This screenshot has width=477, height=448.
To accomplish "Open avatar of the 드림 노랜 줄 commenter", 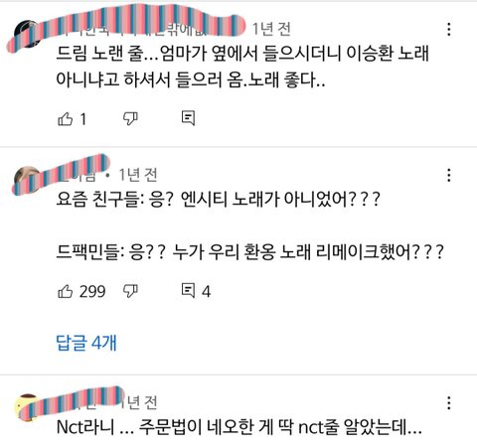I will click(x=28, y=34).
